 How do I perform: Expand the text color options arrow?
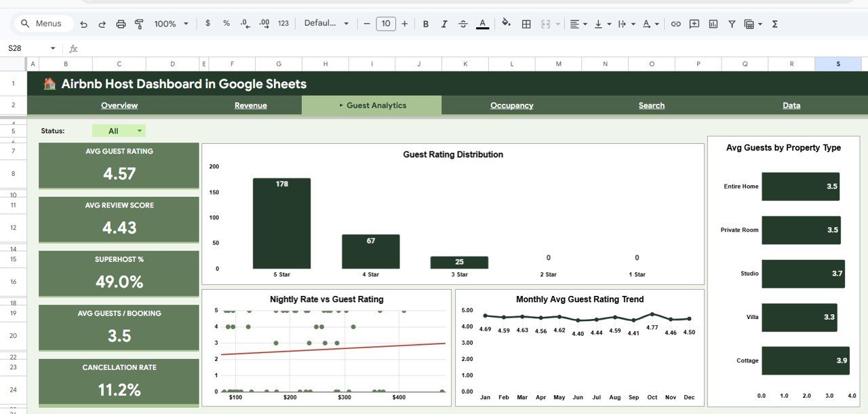[x=656, y=24]
